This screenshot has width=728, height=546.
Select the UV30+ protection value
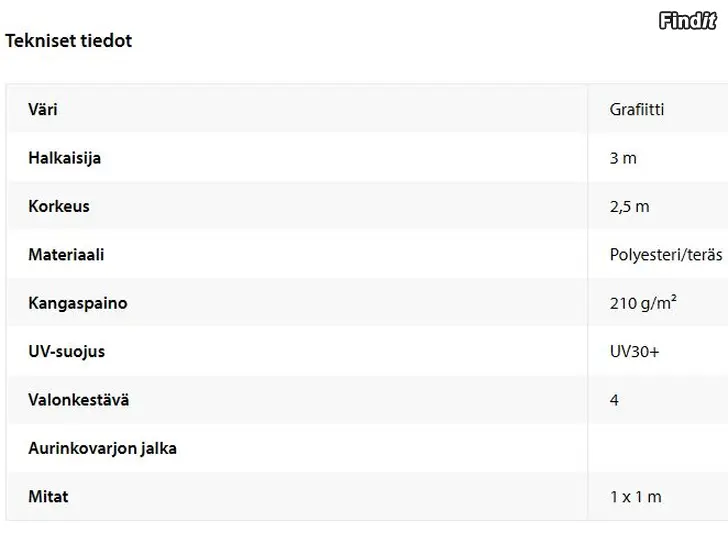click(634, 351)
